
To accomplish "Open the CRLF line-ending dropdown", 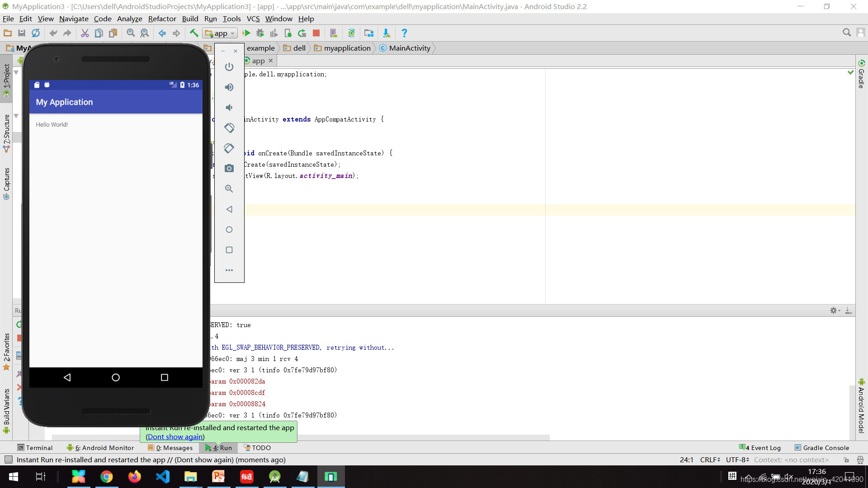I will [x=710, y=460].
